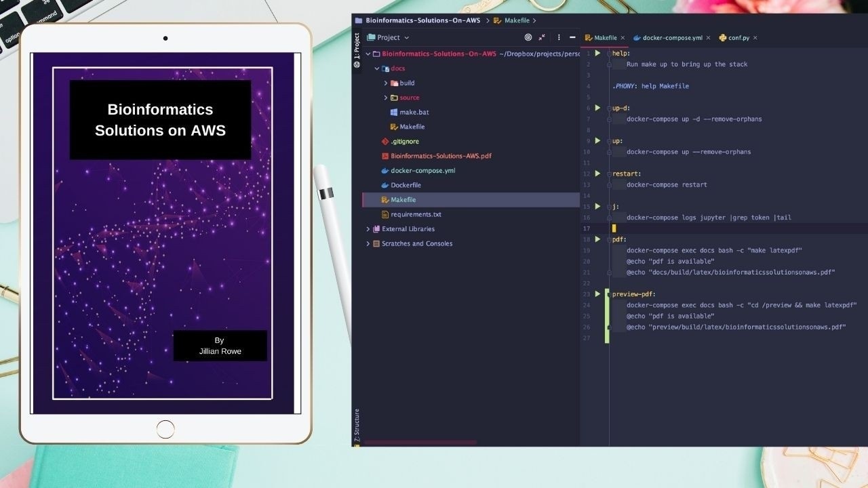Toggle the 1: Project side tool tab
This screenshot has height=488, width=868.
[357, 51]
